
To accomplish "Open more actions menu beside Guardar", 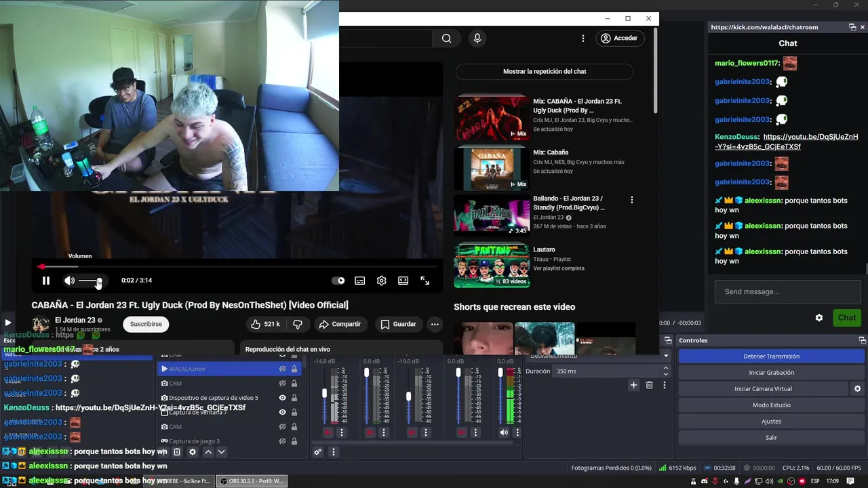I will coord(435,324).
